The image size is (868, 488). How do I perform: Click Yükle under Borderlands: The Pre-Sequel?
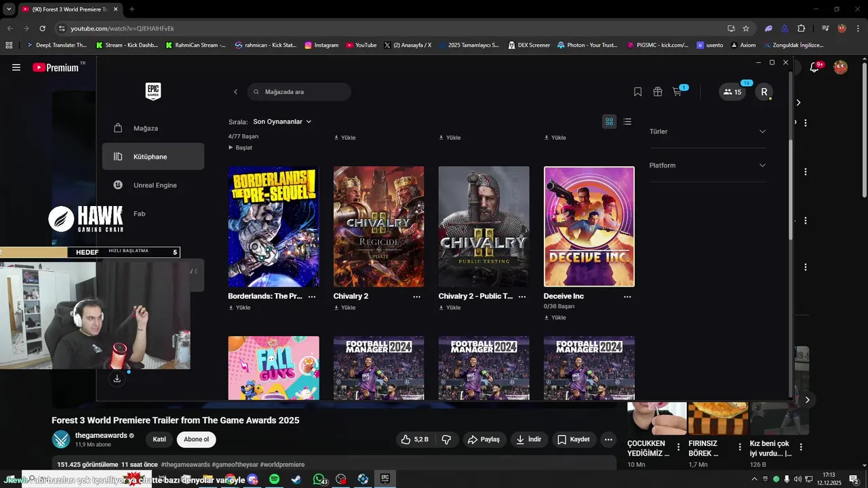click(x=239, y=308)
